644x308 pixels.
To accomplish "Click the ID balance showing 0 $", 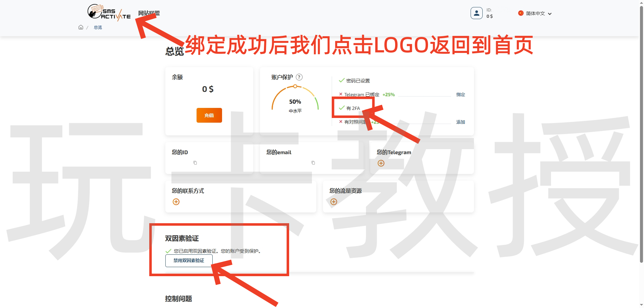I will coord(490,16).
